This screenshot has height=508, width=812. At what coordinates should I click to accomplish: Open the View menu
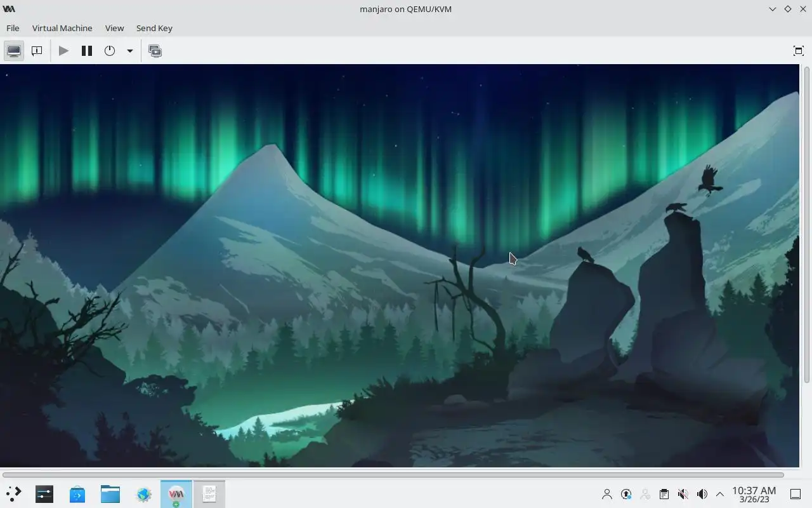[114, 28]
